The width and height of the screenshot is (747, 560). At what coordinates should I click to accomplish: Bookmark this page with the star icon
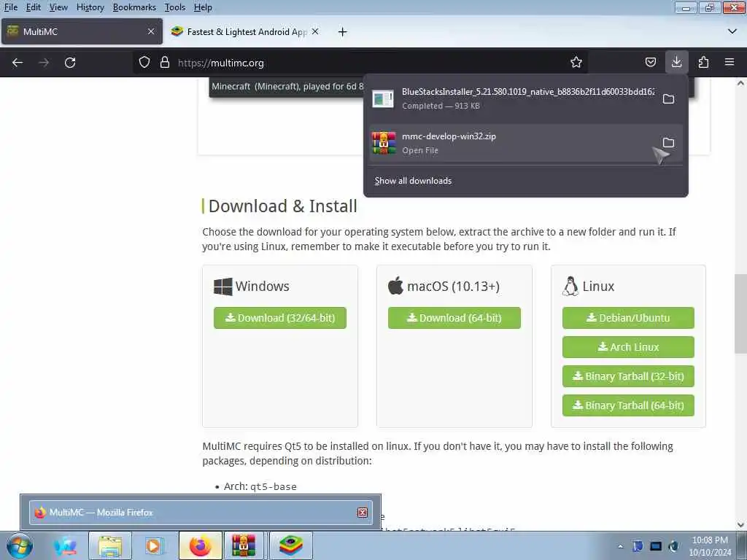[576, 63]
